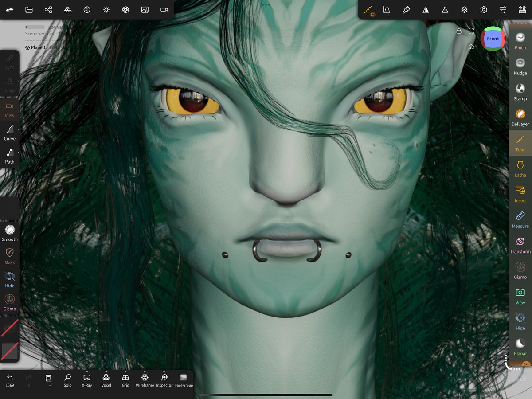Click the Front view cube
Viewport: 532px width, 399px height.
click(x=493, y=39)
